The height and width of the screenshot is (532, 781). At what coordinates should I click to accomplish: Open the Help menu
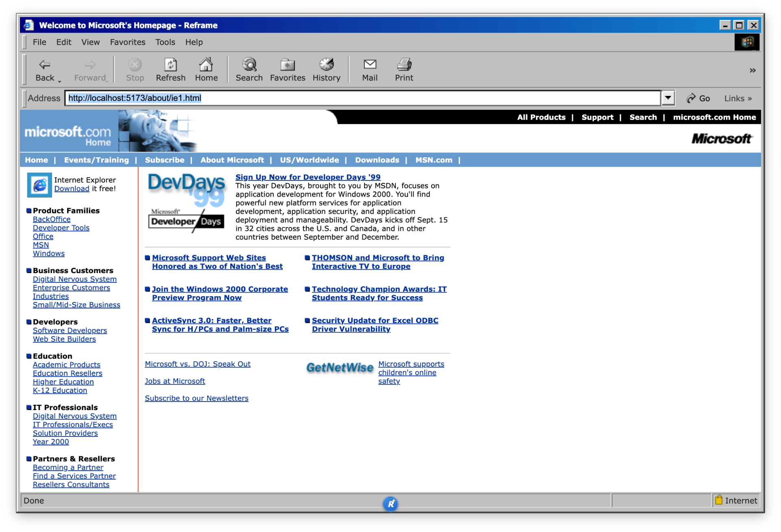[x=194, y=42]
